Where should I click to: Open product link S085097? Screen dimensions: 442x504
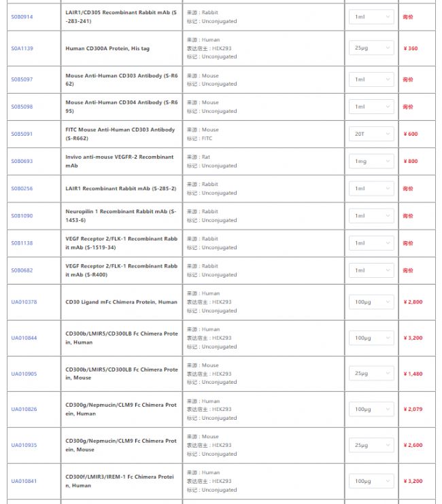pyautogui.click(x=22, y=79)
